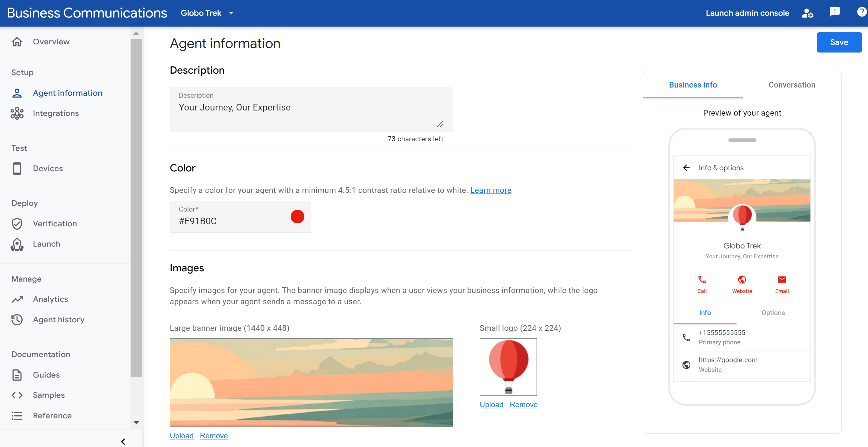Click the Integrations icon

pos(17,112)
